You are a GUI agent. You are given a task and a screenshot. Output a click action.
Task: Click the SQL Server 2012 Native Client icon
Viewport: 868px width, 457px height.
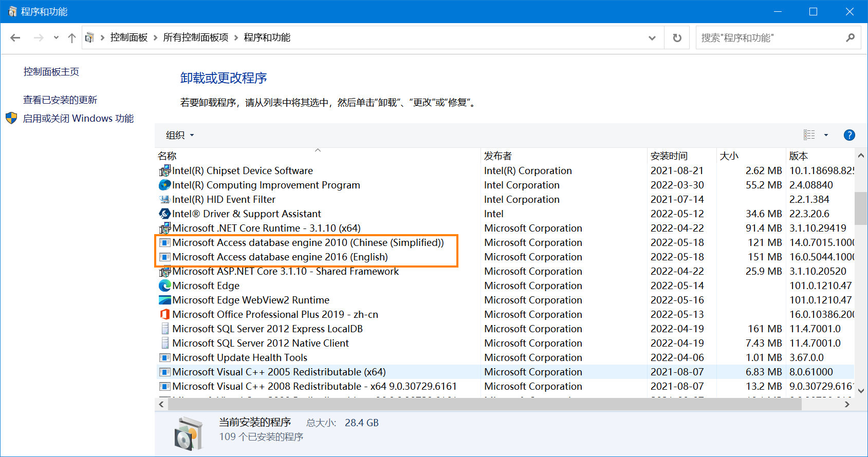tap(164, 343)
